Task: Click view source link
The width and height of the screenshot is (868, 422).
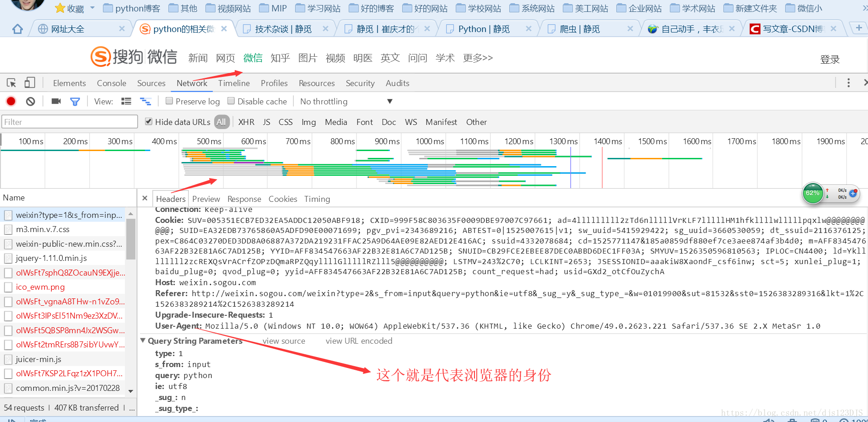Action: coord(284,341)
